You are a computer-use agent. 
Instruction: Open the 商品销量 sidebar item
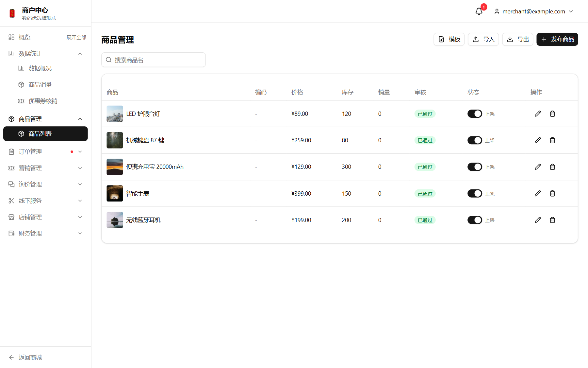point(45,85)
